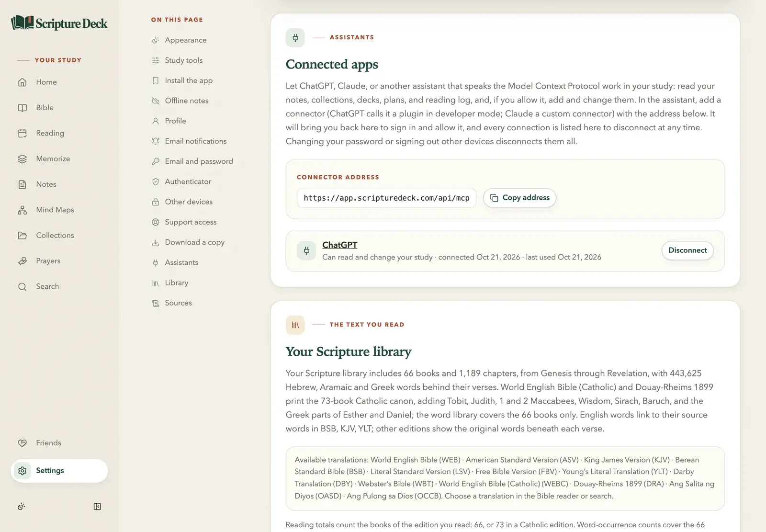
Task: Open the Friends heart icon
Action: click(23, 443)
